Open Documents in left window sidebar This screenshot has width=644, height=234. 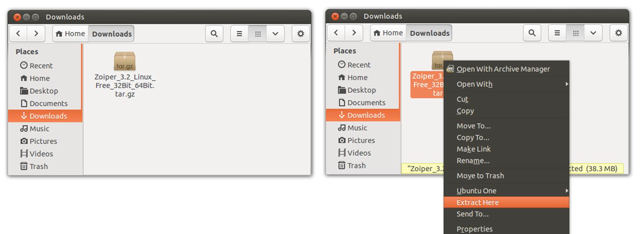tap(45, 104)
